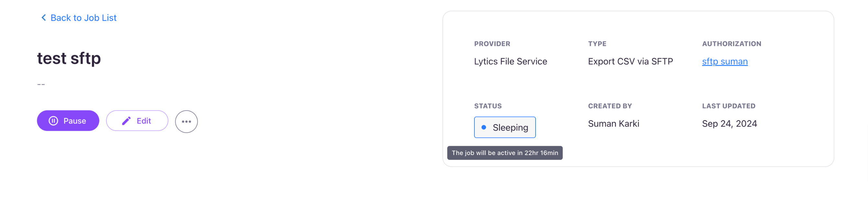Click the AUTHORIZATION field label

[732, 44]
